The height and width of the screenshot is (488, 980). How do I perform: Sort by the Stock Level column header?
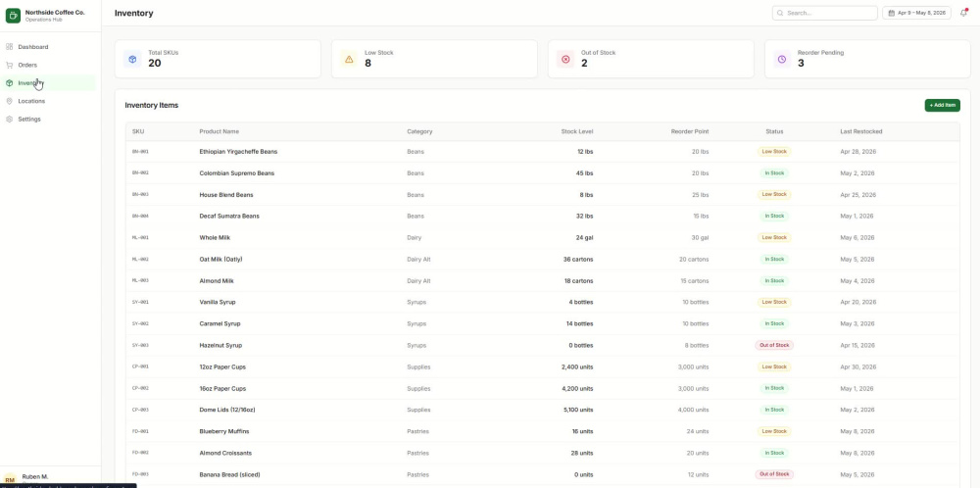[577, 132]
